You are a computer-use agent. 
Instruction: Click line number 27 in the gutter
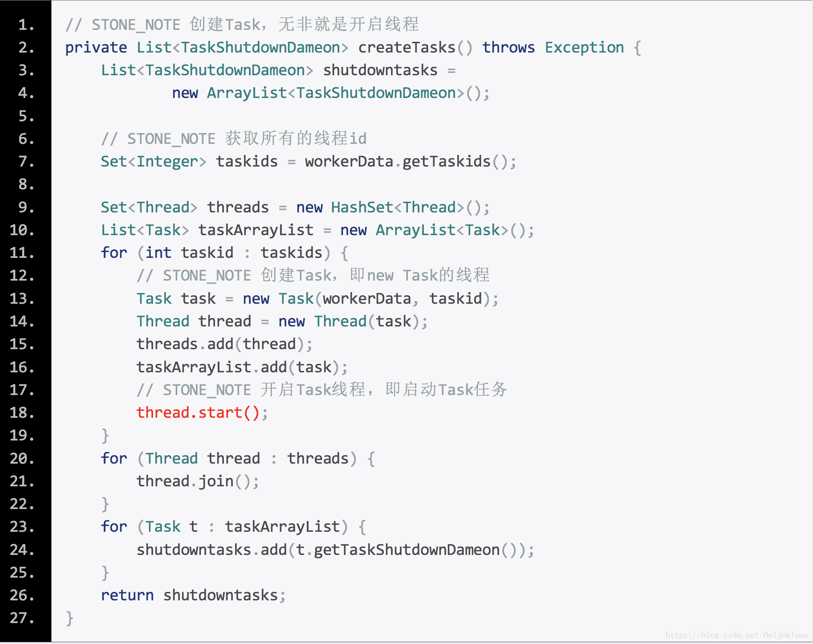(22, 618)
